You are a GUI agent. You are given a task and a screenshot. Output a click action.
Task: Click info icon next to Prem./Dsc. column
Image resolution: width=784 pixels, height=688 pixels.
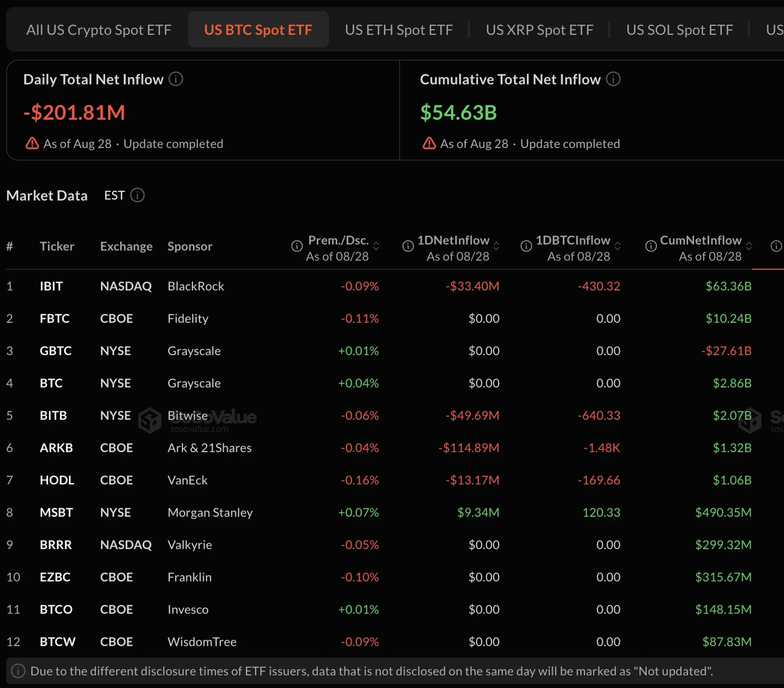[x=297, y=246]
